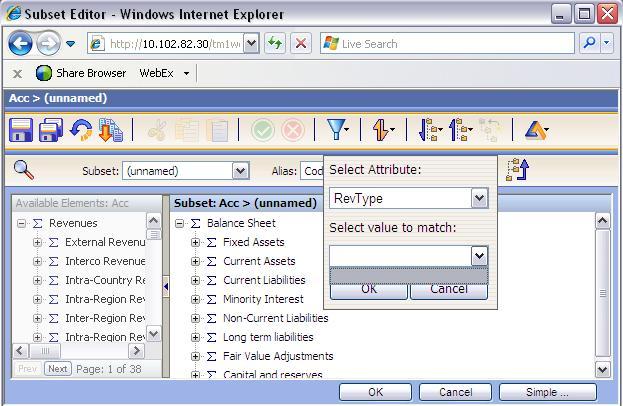The height and width of the screenshot is (406, 623).
Task: Expand the Non-Current Liabilities node
Action: (195, 318)
